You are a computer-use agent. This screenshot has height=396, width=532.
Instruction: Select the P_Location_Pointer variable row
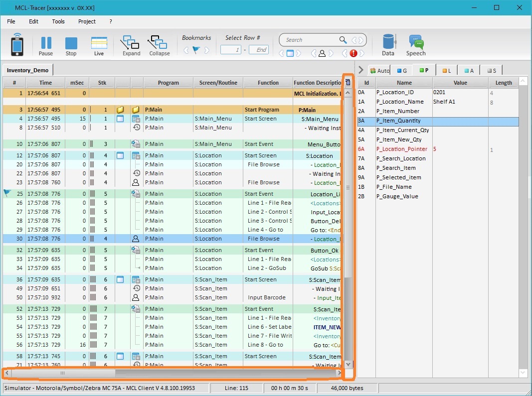coord(401,149)
